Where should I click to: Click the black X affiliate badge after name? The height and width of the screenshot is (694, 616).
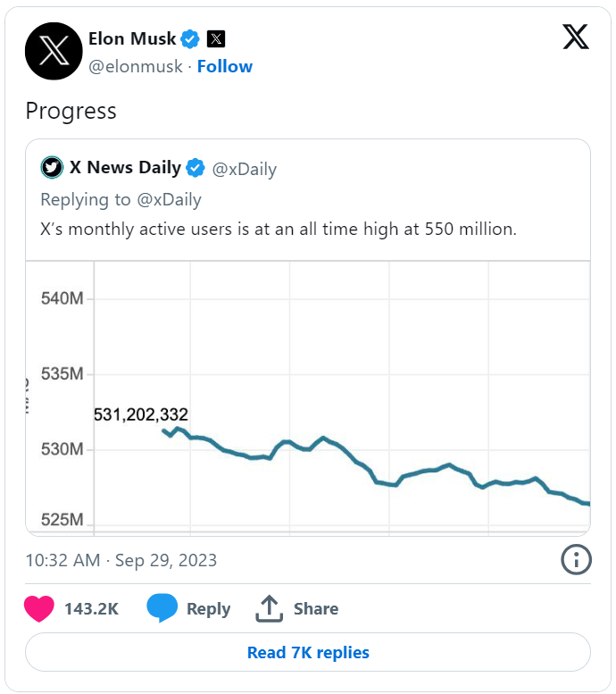coord(216,39)
